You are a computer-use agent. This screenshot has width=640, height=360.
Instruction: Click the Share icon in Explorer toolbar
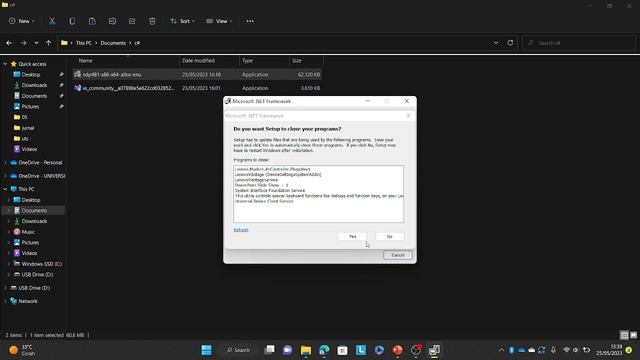132,21
